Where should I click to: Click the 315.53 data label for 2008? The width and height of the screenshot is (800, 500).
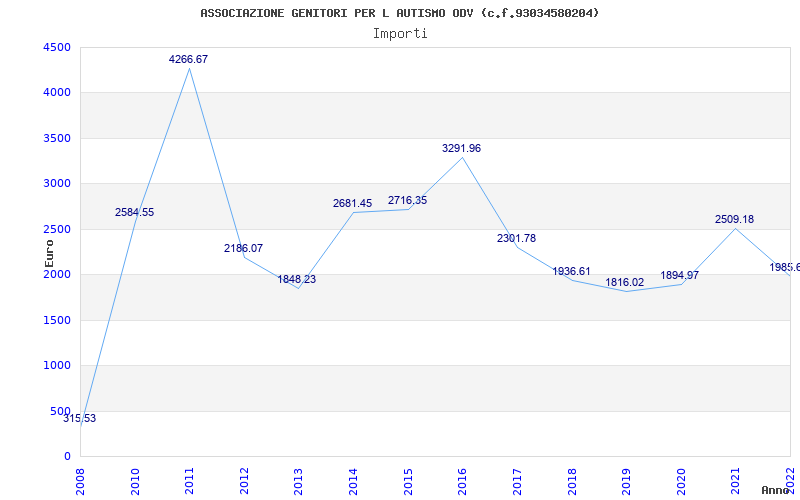pyautogui.click(x=80, y=418)
